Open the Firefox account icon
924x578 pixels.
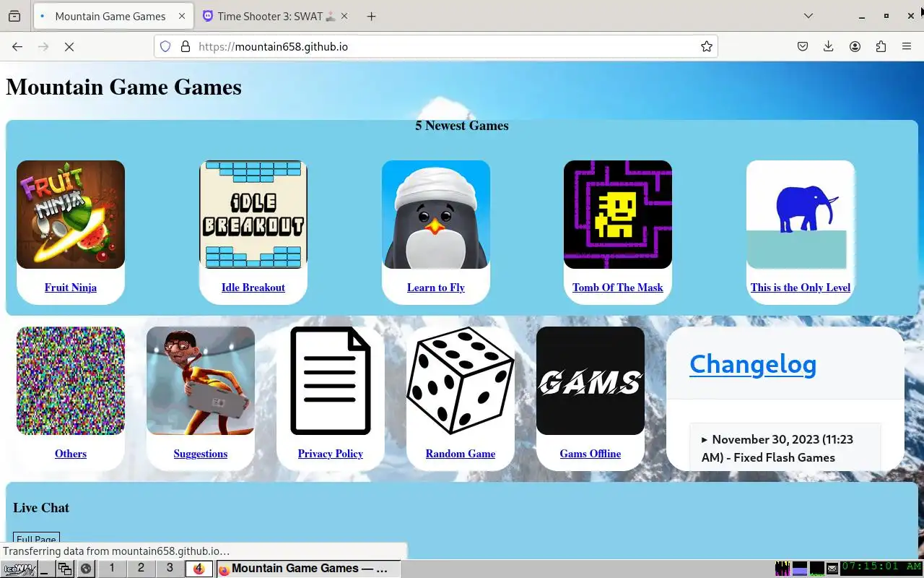point(855,46)
